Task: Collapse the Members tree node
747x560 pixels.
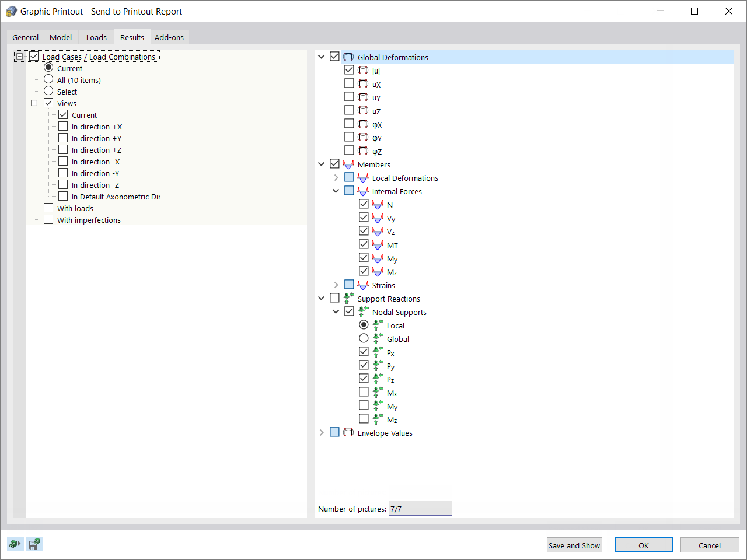Action: click(x=322, y=164)
